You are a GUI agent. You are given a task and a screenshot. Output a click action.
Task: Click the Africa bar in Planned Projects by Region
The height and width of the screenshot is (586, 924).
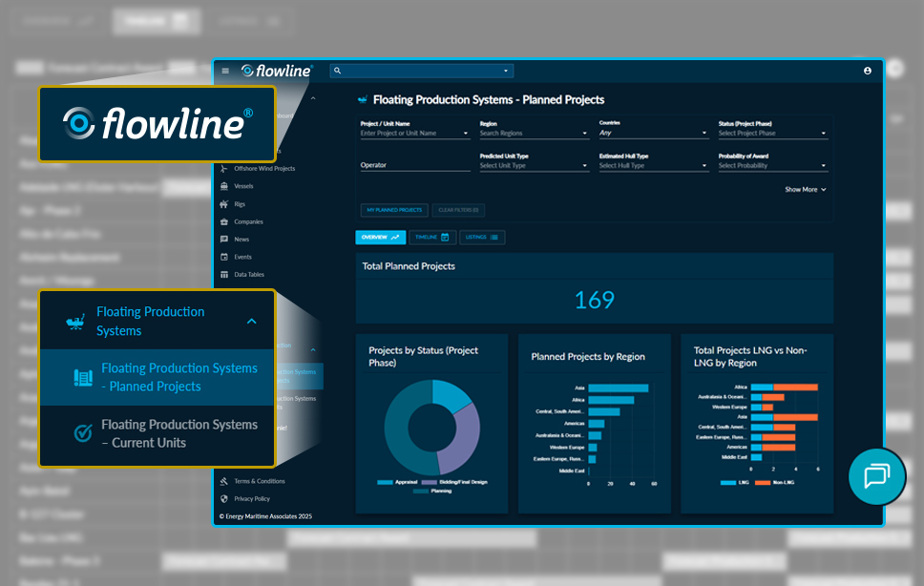[611, 400]
